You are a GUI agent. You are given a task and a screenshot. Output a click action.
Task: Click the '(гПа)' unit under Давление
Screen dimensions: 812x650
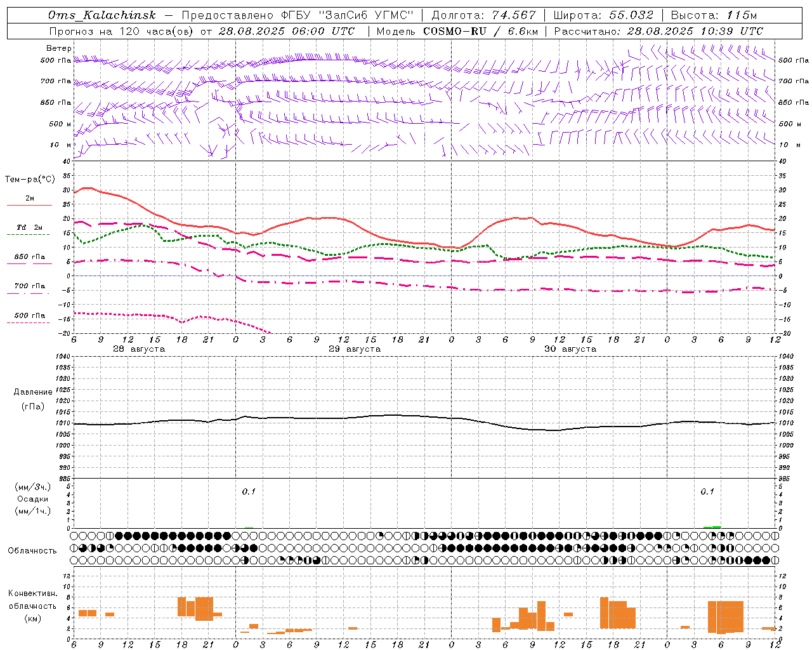point(33,407)
